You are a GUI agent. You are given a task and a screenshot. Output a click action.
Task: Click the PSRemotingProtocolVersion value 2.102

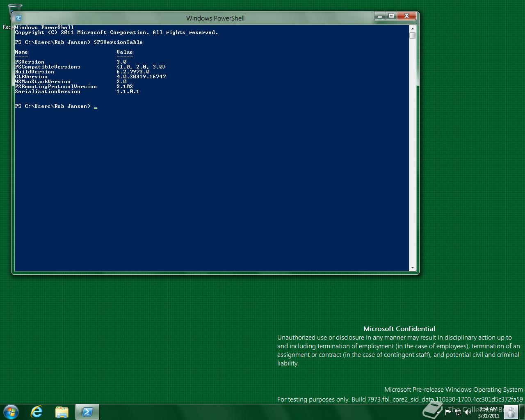(x=125, y=87)
